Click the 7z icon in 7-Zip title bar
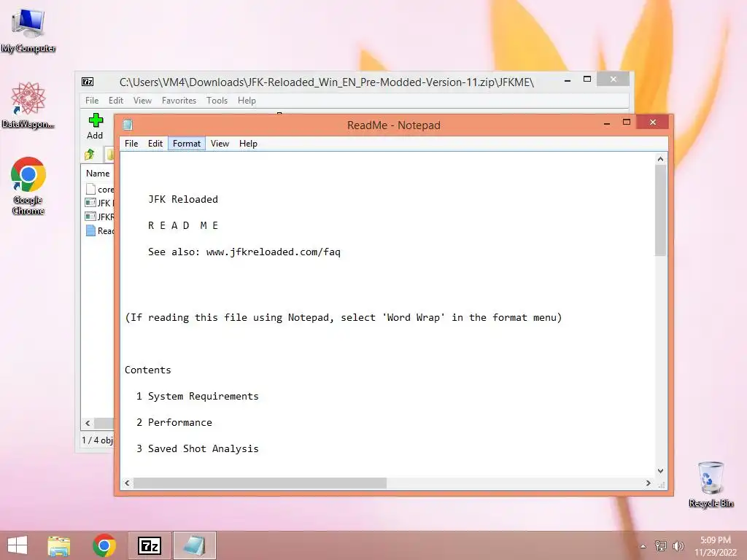 click(x=88, y=82)
